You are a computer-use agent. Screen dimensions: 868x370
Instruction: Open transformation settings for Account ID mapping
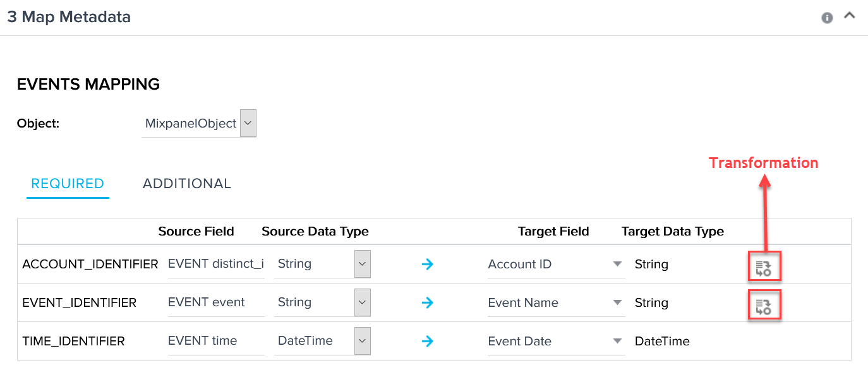tap(764, 266)
